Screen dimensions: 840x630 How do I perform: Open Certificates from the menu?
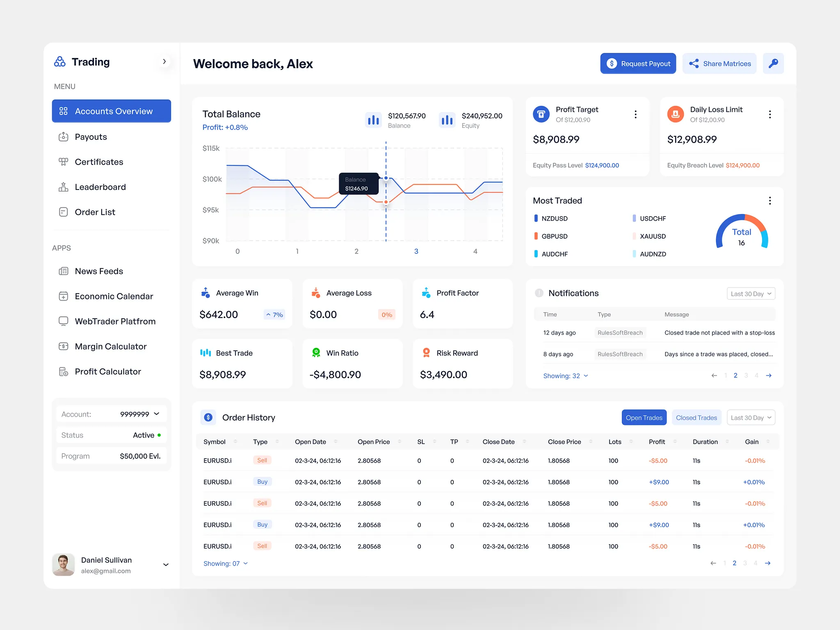coord(98,162)
